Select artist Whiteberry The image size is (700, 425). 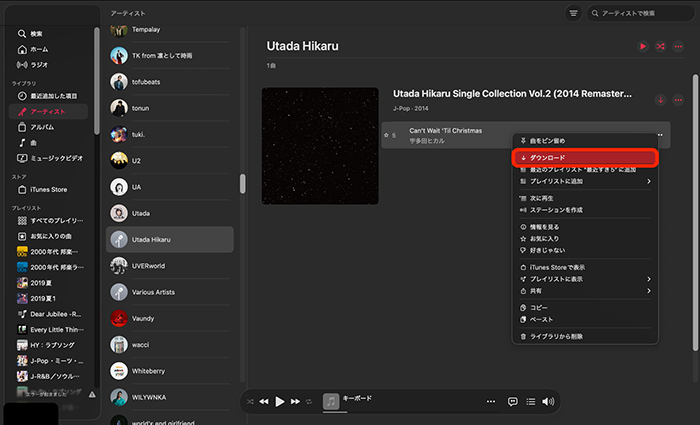tap(170, 371)
